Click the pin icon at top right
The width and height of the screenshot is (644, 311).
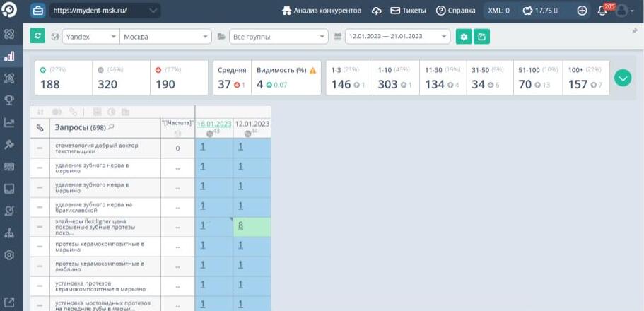[636, 31]
